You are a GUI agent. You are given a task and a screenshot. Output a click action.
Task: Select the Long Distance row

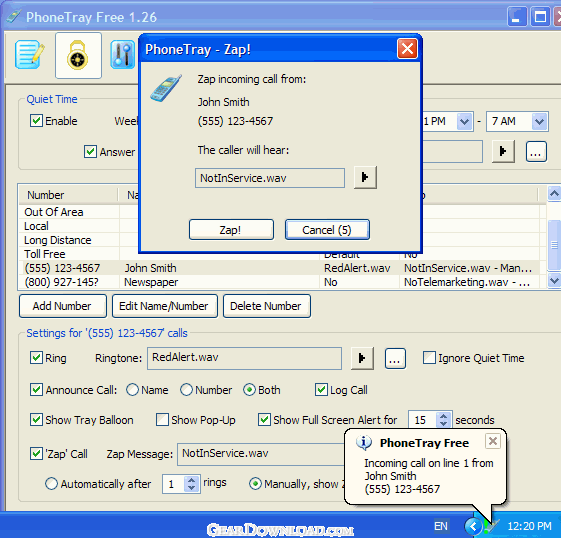tap(279, 240)
